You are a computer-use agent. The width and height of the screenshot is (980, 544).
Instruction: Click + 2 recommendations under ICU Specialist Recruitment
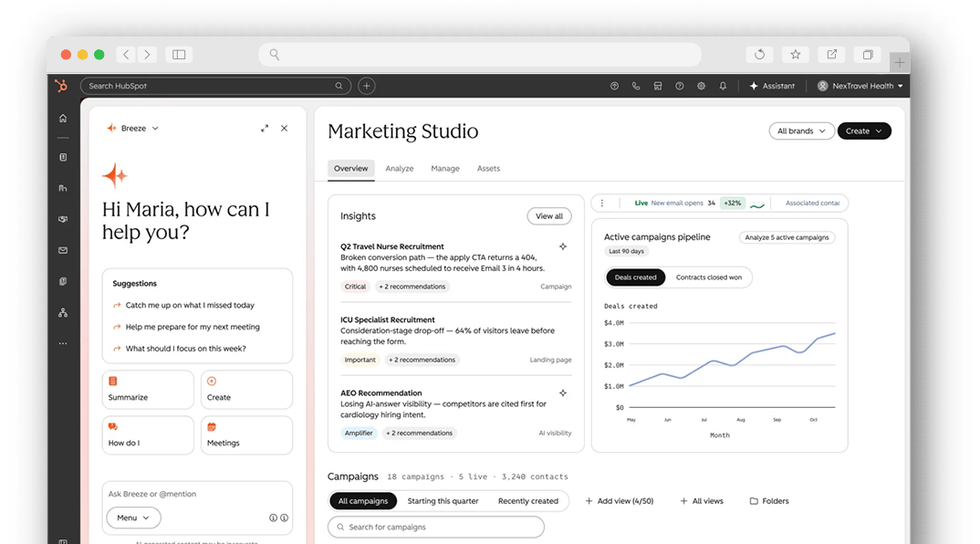point(422,361)
